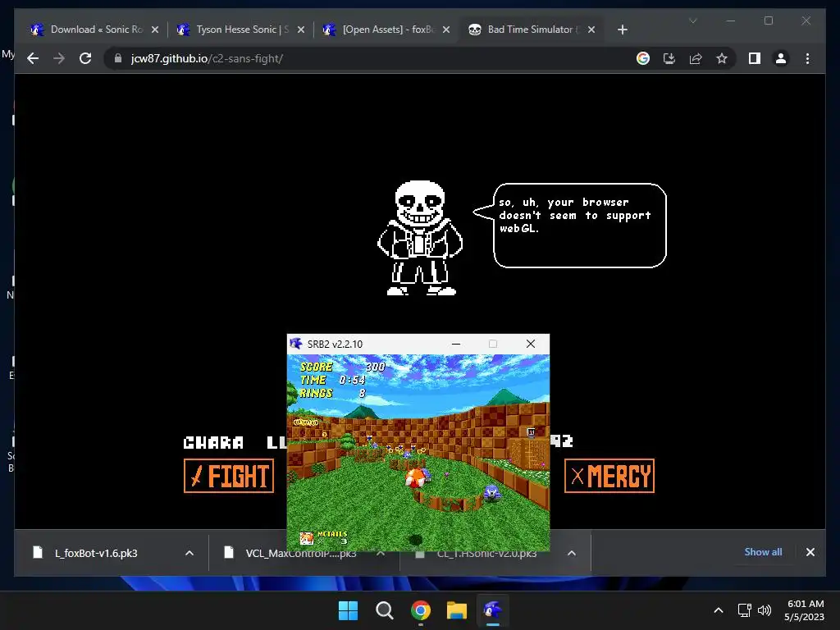This screenshot has height=630, width=840.
Task: Expand options for L_foxBot-v1.6.pk3 download
Action: [x=189, y=554]
